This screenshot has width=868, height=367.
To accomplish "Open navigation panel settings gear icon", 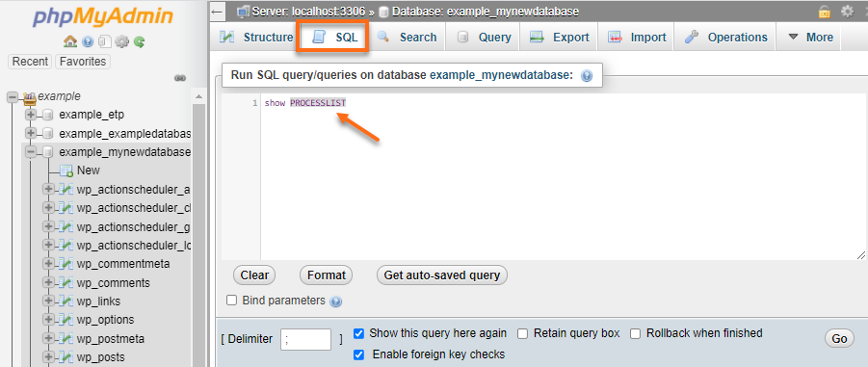I will [x=121, y=41].
